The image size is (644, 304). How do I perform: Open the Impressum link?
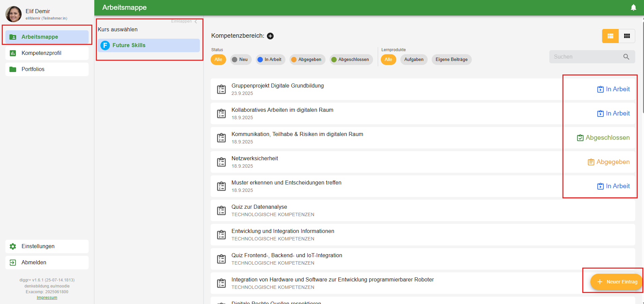(x=47, y=298)
